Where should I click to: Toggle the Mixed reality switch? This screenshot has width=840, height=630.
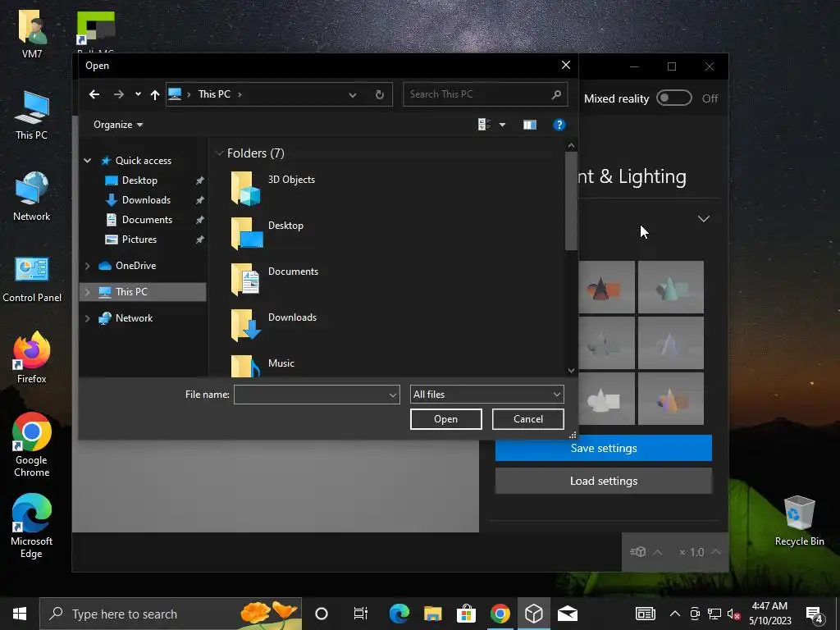(674, 98)
